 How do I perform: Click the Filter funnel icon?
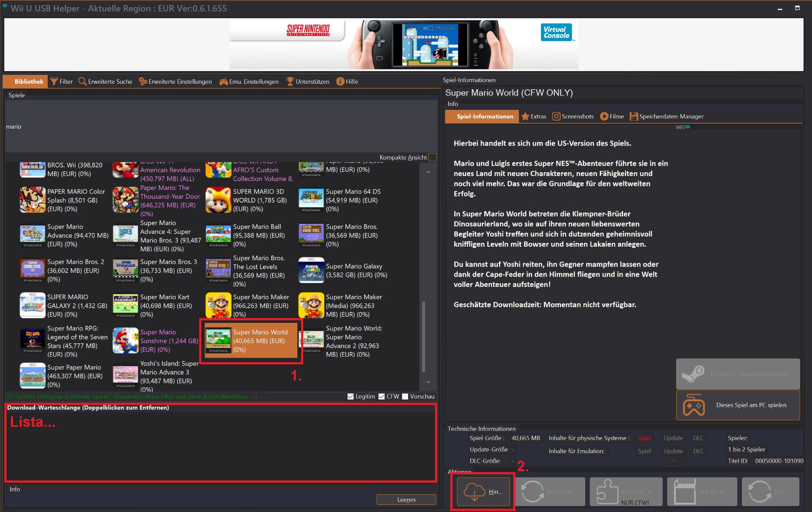pos(54,82)
